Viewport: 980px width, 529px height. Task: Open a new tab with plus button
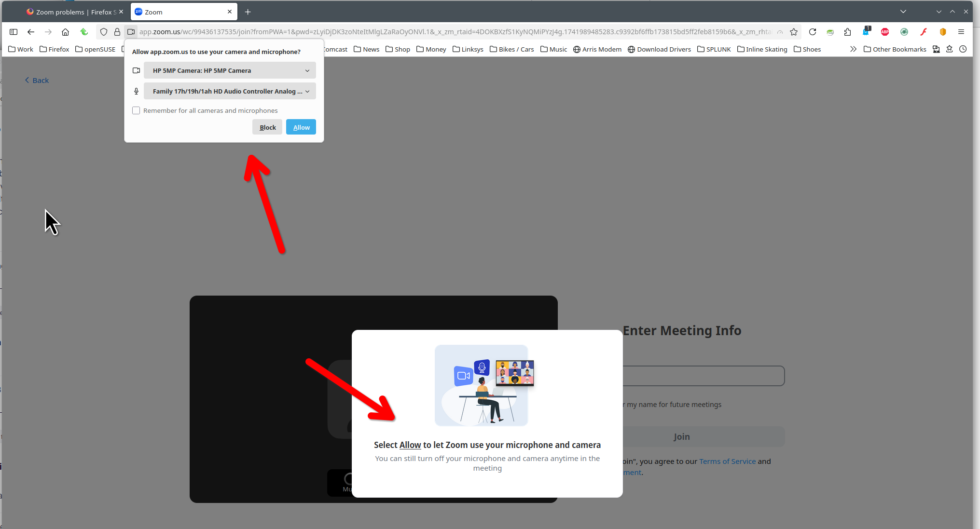pyautogui.click(x=248, y=12)
